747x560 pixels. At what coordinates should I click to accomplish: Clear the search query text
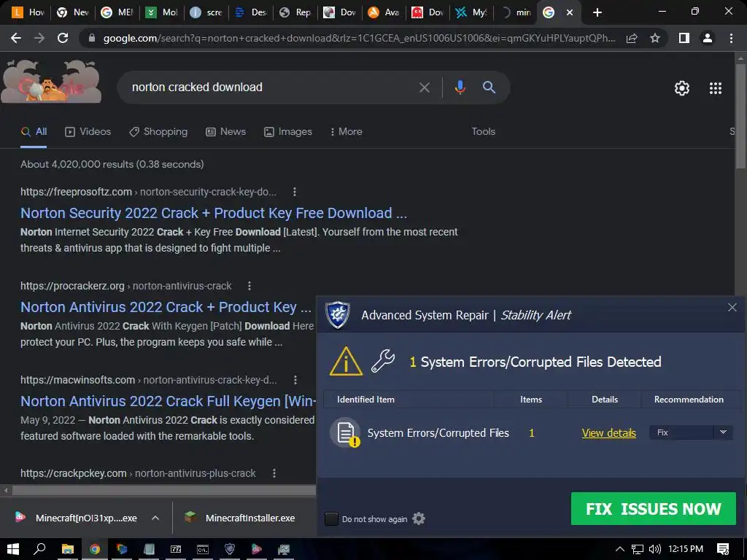(424, 87)
